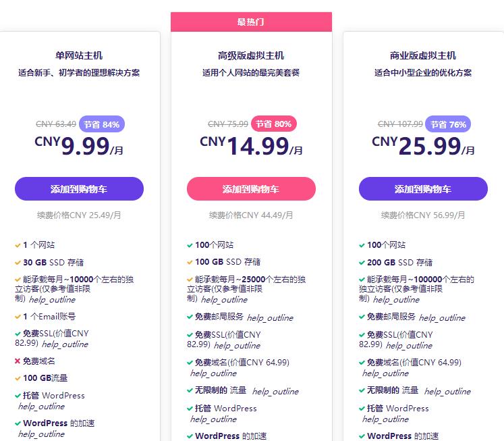Click help icon under 托管 WordPress in 商业版虚拟主机 plan
Viewport: 504px width, 441px height.
385,419
